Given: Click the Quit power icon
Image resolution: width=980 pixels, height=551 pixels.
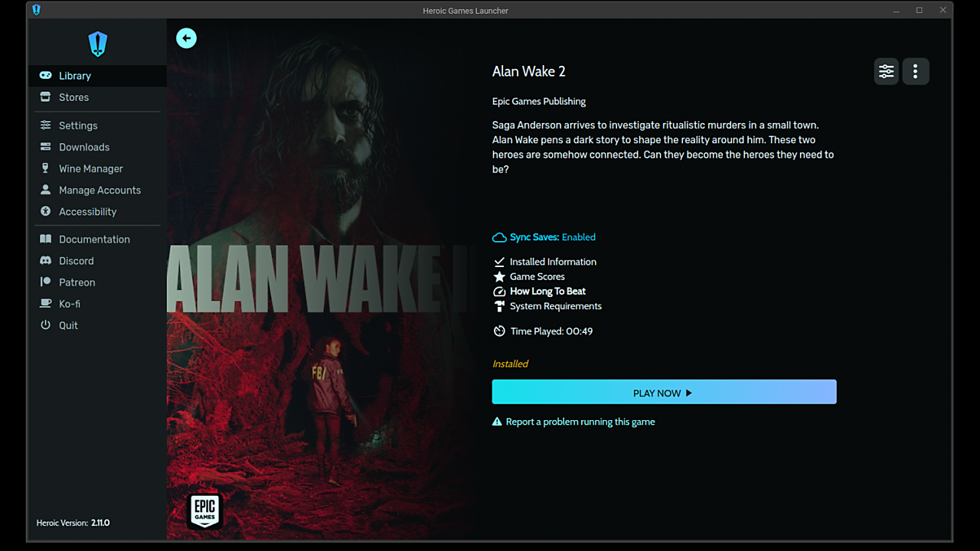Looking at the screenshot, I should 45,325.
